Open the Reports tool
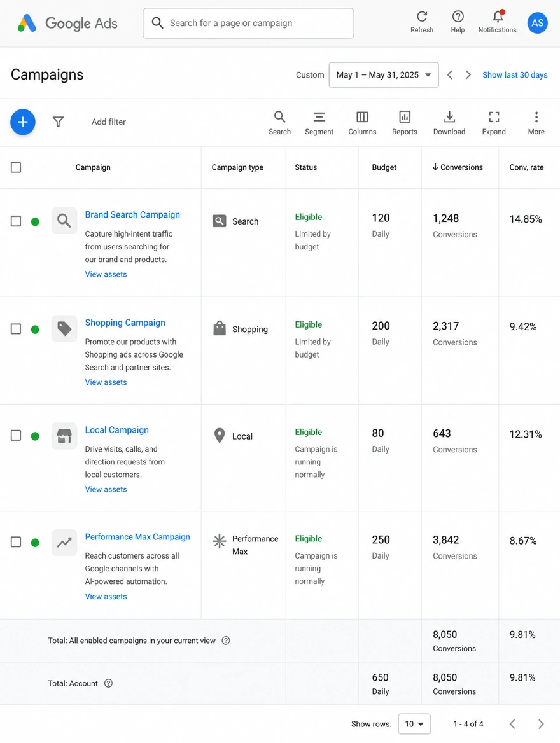Screen dimensions: 560x743 point(405,123)
